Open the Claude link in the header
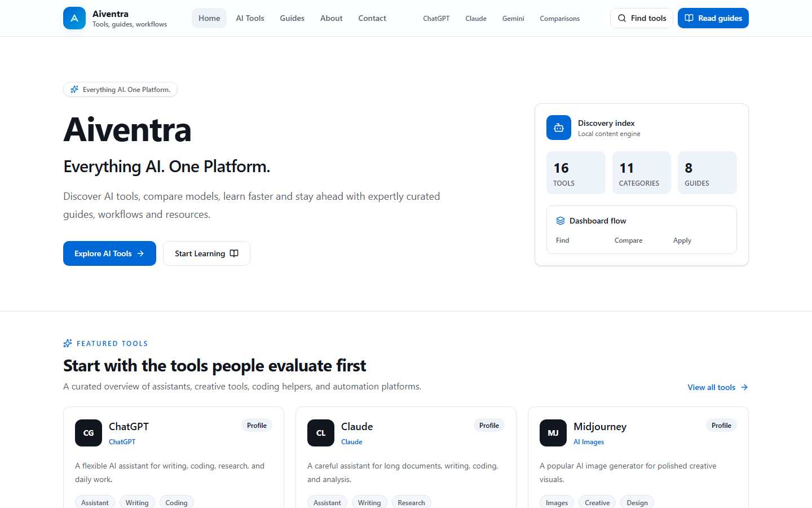The image size is (812, 508). click(x=476, y=19)
